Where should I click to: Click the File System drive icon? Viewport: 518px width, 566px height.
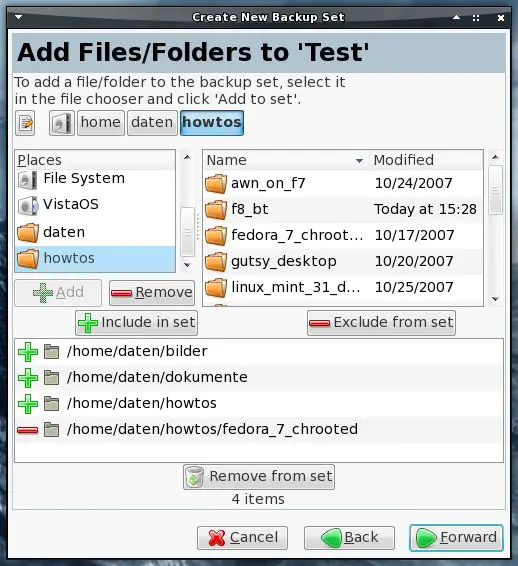(27, 180)
